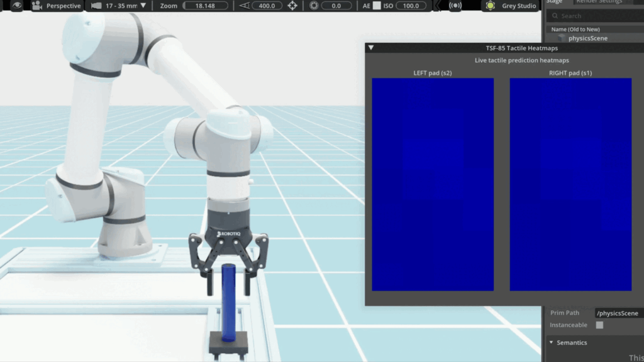Click the Stage panel Search field
This screenshot has height=362, width=644.
point(595,16)
